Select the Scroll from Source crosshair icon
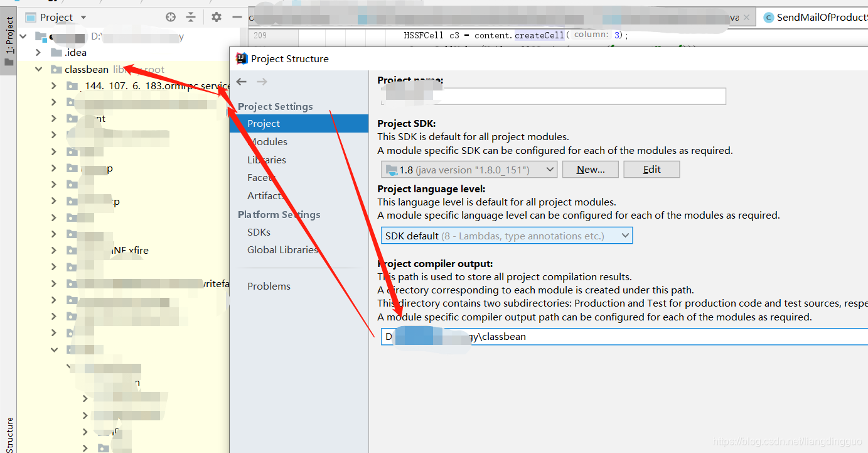 pyautogui.click(x=170, y=17)
